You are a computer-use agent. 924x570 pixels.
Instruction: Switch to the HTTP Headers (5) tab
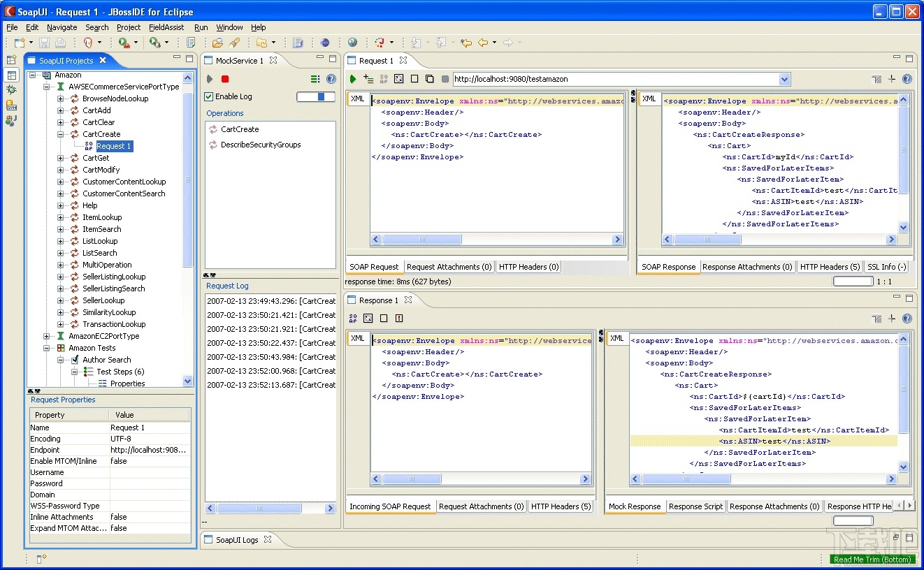pos(830,266)
